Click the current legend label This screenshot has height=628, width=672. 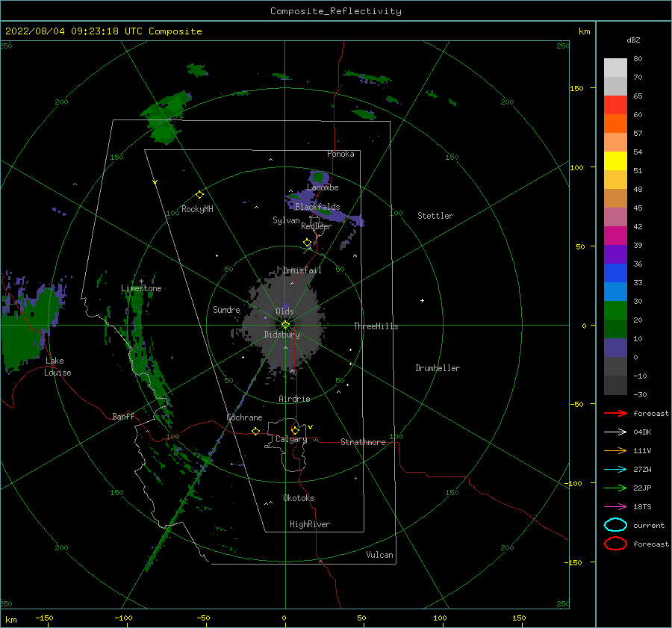point(649,526)
